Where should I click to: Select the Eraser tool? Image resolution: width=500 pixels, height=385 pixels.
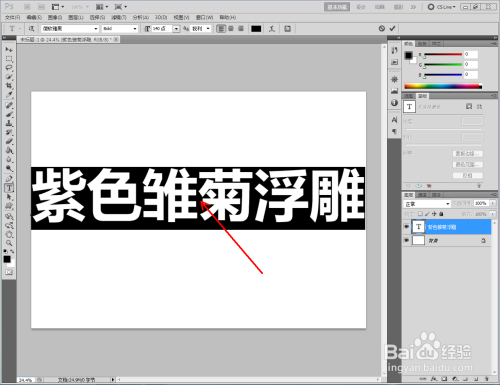coord(9,141)
